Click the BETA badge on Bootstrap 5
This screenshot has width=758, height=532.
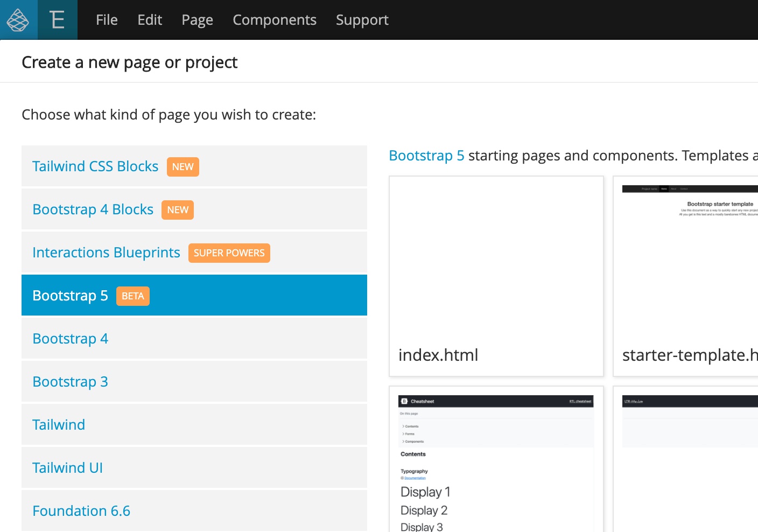pos(133,296)
